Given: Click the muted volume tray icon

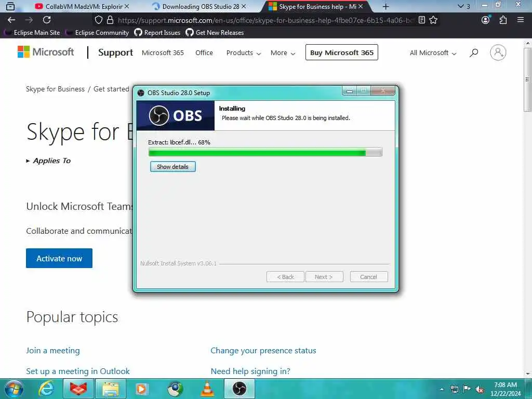Looking at the screenshot, I should point(480,390).
